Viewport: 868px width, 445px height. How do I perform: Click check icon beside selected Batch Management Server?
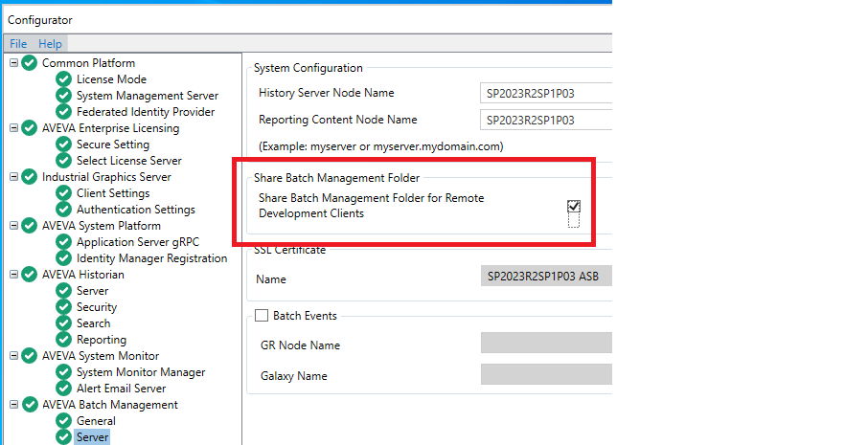click(63, 437)
